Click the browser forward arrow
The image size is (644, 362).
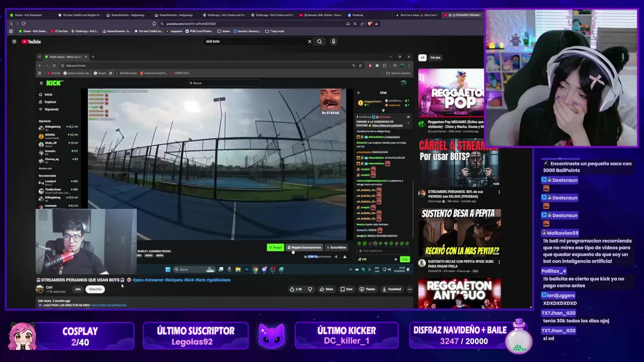click(18, 24)
